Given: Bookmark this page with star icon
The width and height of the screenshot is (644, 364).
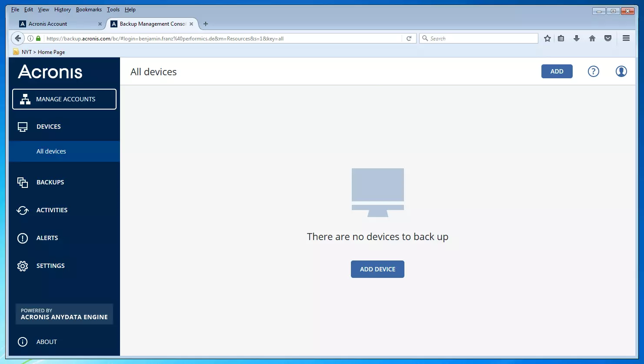Looking at the screenshot, I should coord(547,38).
